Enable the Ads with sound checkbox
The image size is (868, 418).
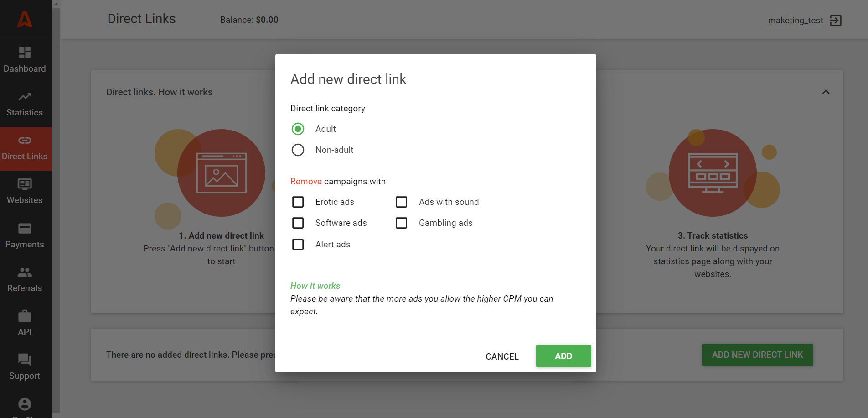[401, 202]
